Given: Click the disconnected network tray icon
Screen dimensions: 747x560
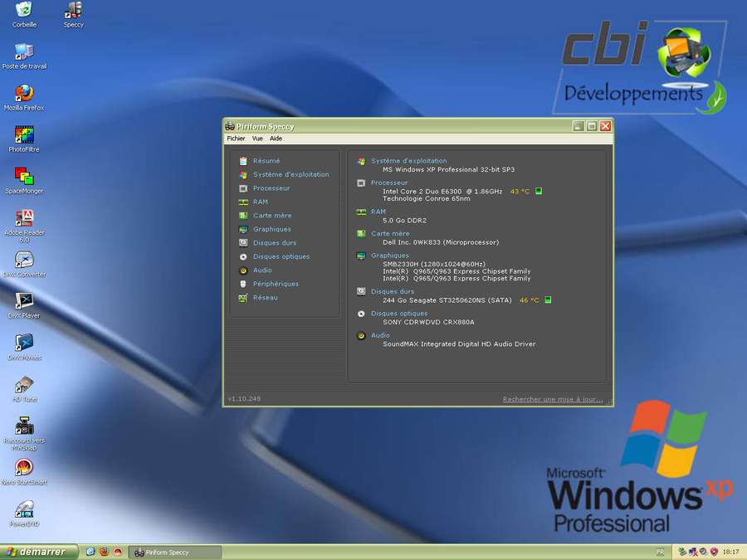Looking at the screenshot, I should pos(693,552).
